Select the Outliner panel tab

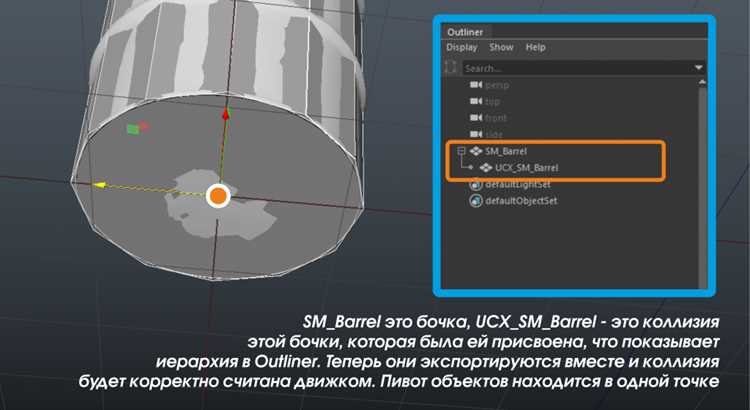(x=464, y=32)
